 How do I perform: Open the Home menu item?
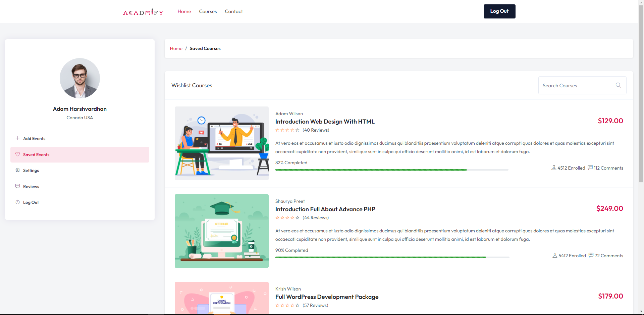click(x=184, y=11)
